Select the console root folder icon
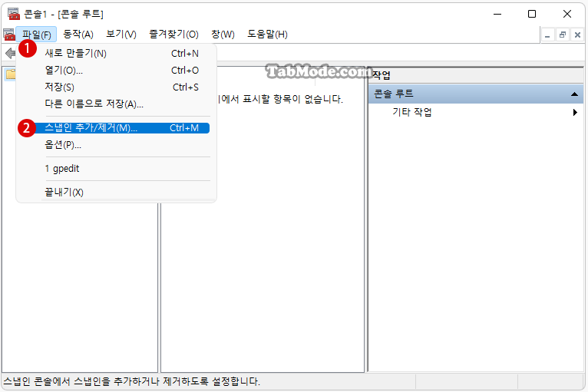The width and height of the screenshot is (588, 392). point(11,74)
